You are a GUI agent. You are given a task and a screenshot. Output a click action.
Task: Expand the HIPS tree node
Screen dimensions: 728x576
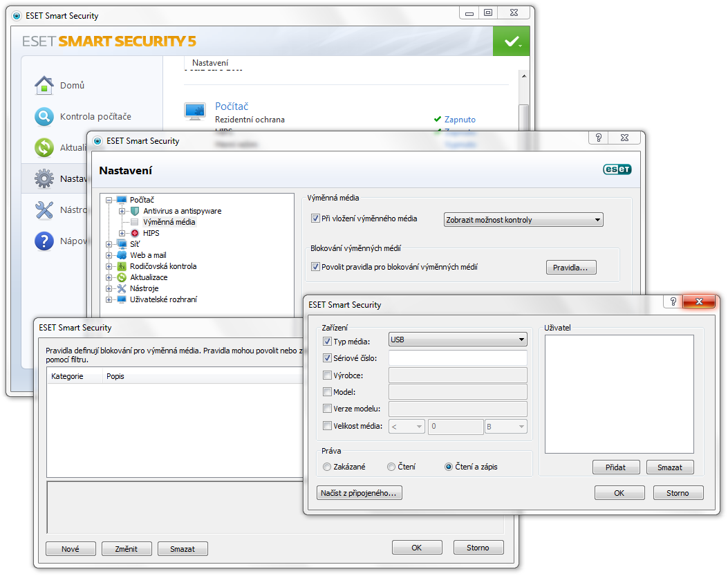coord(122,233)
